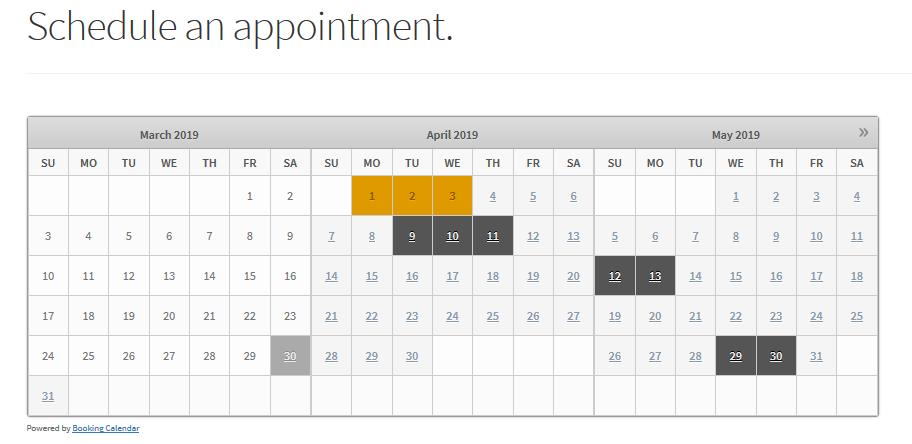Open the Booking Calendar link

pos(105,428)
